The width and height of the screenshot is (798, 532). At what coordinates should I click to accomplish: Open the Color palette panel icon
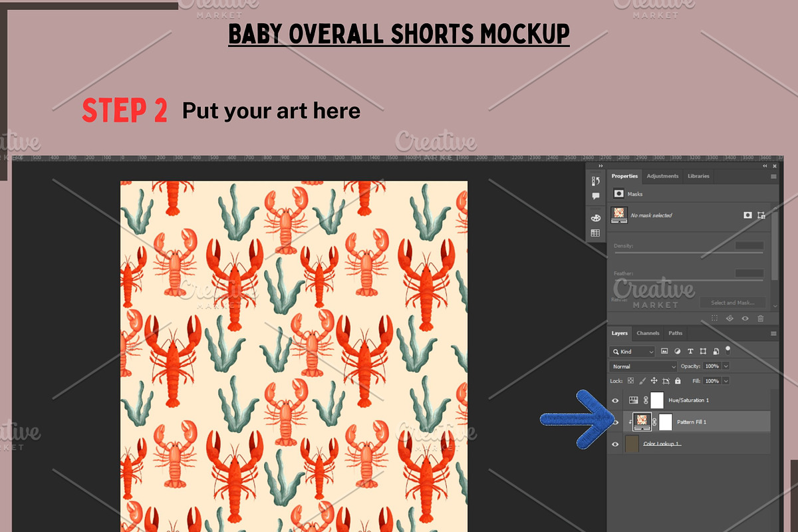pyautogui.click(x=596, y=217)
